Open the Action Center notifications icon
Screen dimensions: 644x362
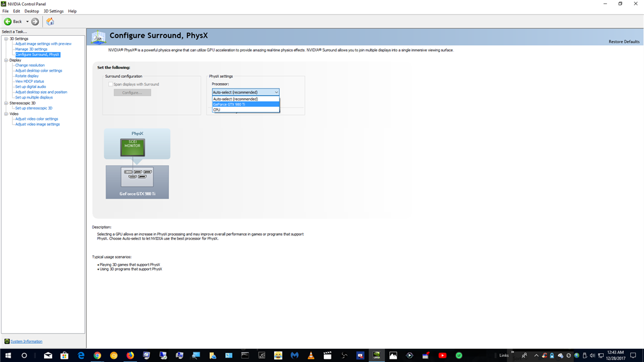pyautogui.click(x=633, y=356)
